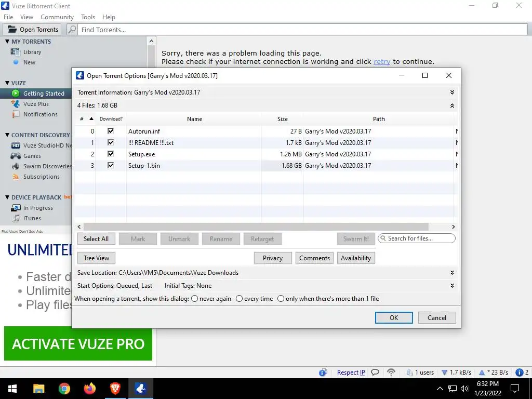Image resolution: width=532 pixels, height=399 pixels.
Task: Click the retry link on error page
Action: pyautogui.click(x=382, y=62)
